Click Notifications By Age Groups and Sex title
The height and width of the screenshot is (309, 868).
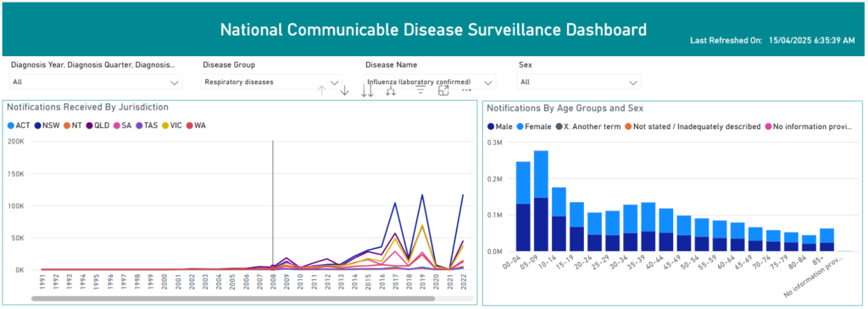pos(565,108)
